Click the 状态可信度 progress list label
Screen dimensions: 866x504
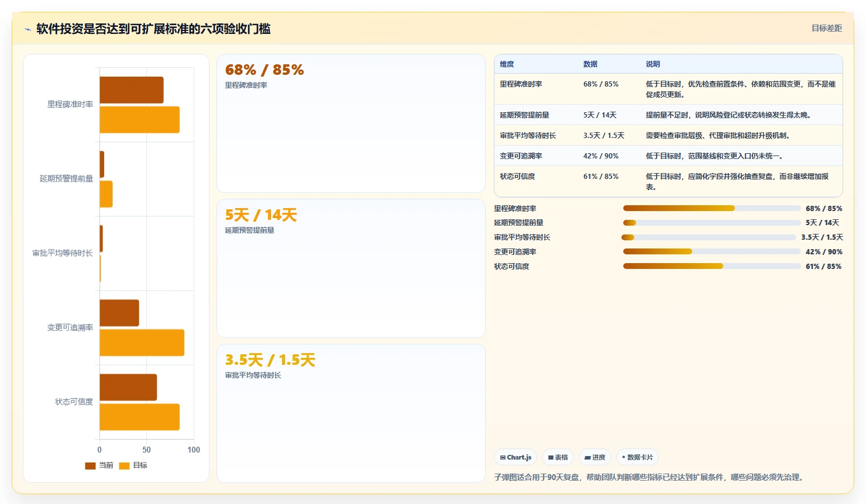tap(511, 267)
